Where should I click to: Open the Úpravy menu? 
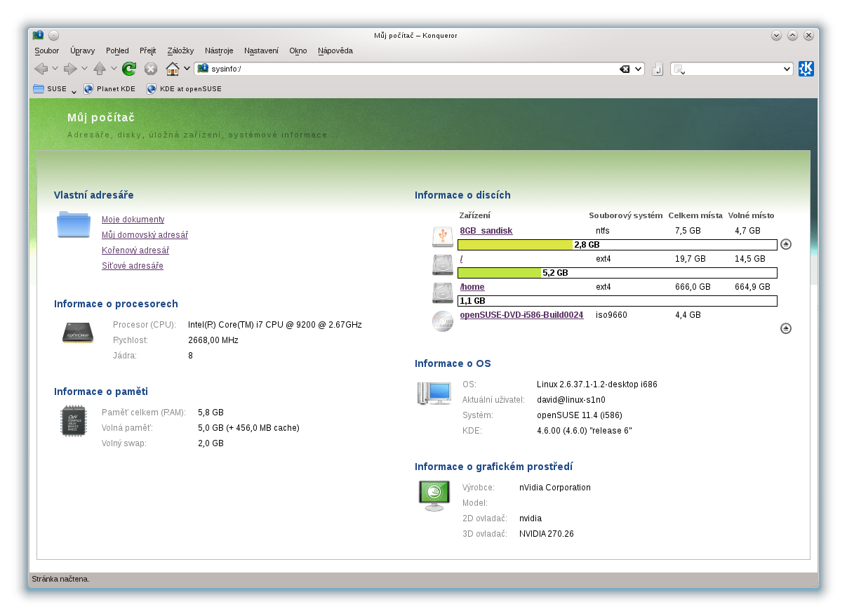[82, 51]
